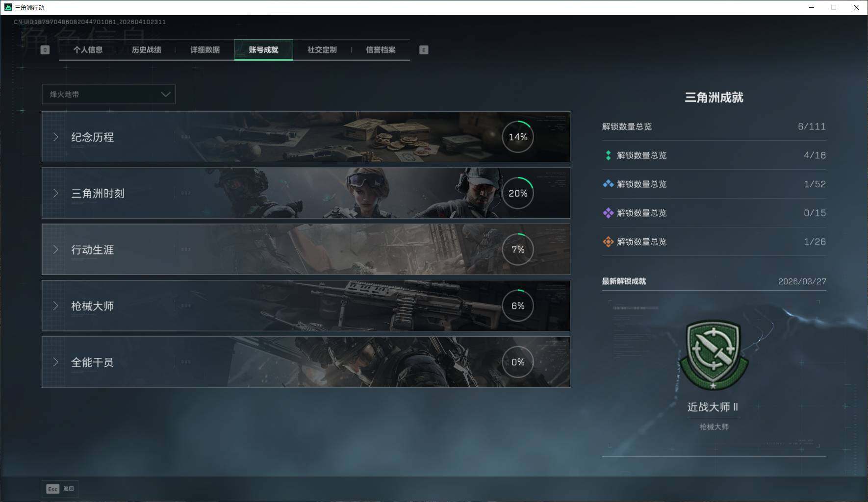Viewport: 868px width, 502px height.
Task: Expand the 枪械大师 category chevron
Action: [x=55, y=306]
